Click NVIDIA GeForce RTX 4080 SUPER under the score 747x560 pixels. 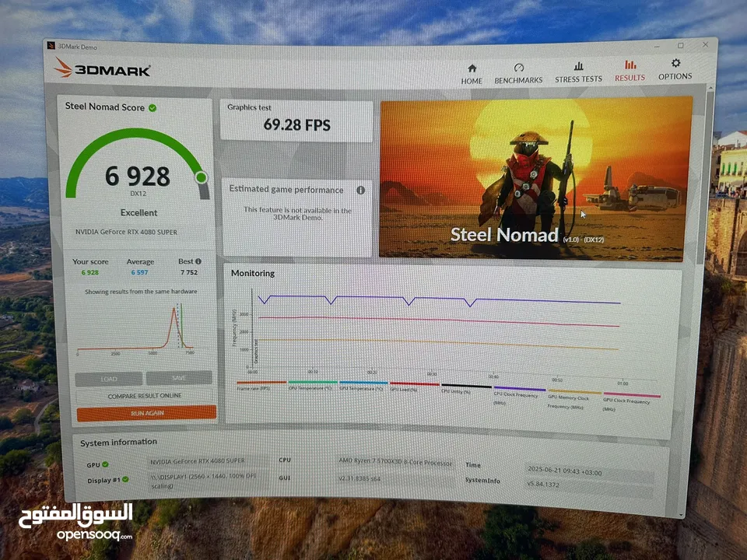[126, 232]
